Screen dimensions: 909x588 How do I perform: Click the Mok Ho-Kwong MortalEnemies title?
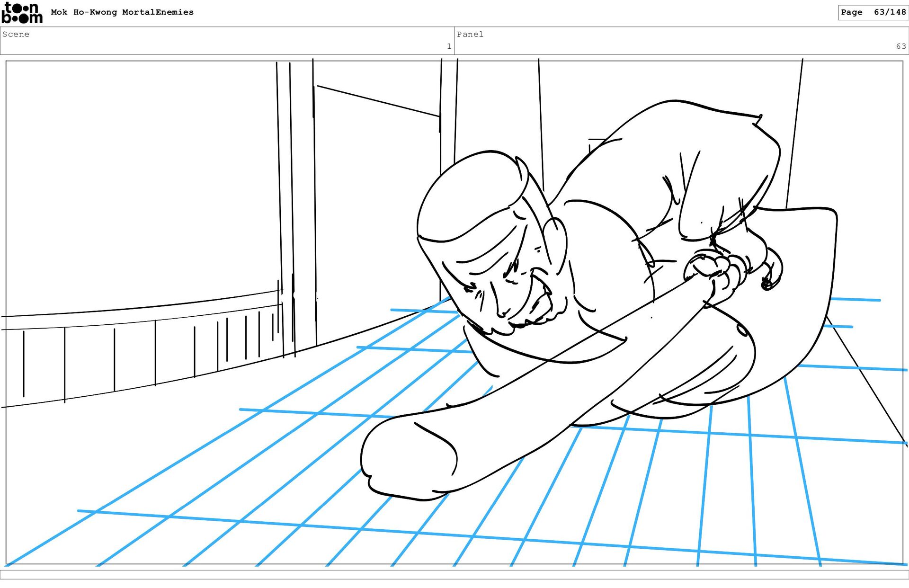(122, 12)
